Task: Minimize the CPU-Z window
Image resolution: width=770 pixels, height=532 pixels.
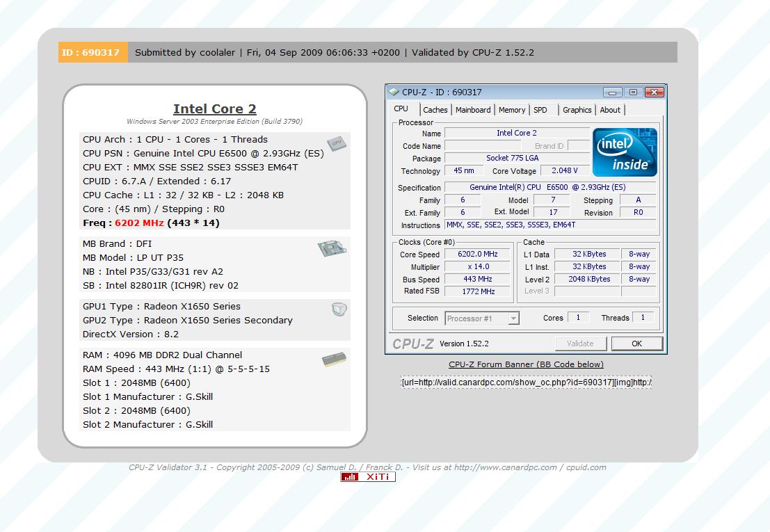Action: point(612,92)
